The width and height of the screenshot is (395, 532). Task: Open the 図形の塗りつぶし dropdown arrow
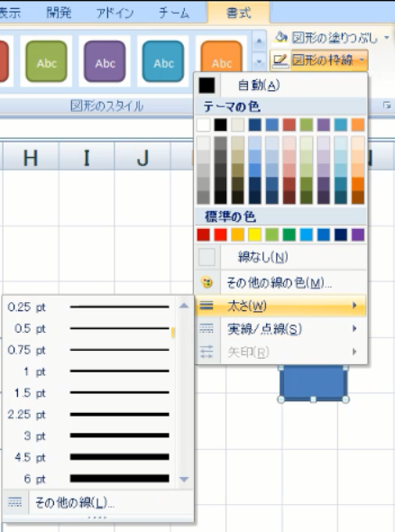click(387, 37)
